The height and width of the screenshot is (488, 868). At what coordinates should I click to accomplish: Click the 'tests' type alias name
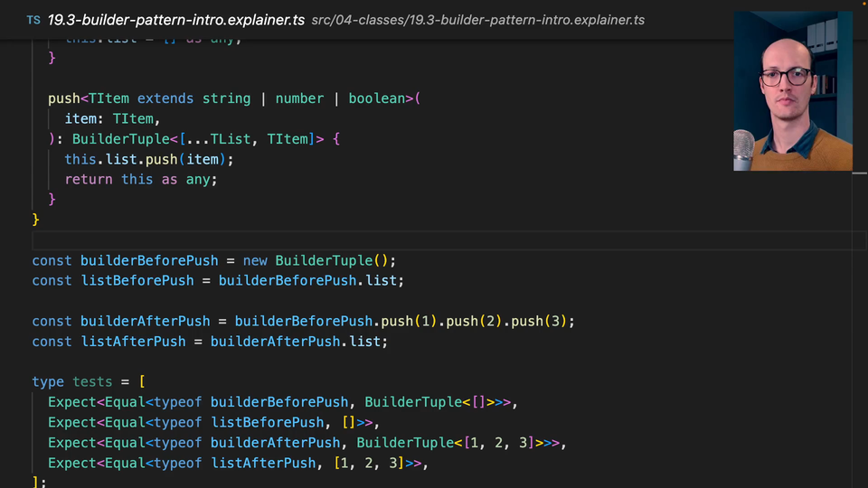pyautogui.click(x=92, y=381)
